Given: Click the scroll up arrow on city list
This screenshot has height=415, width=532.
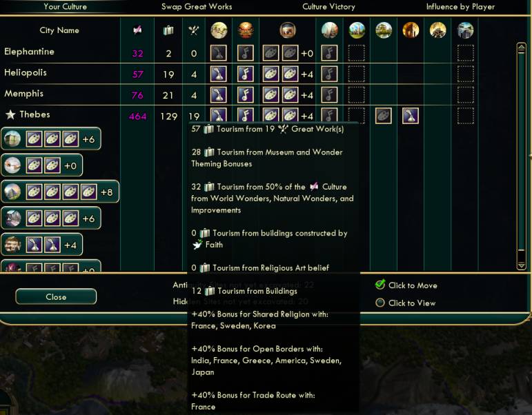Looking at the screenshot, I should pyautogui.click(x=521, y=48).
